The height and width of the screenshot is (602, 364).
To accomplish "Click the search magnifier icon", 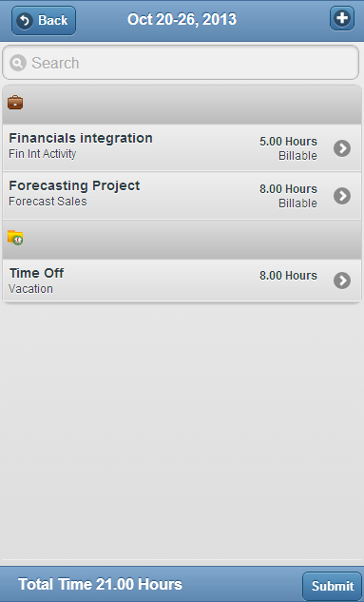I will pyautogui.click(x=18, y=63).
